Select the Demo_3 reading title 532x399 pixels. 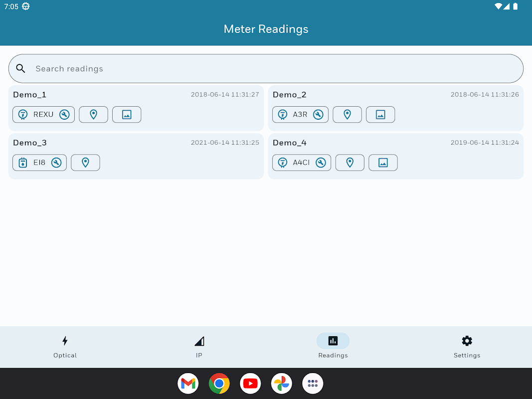click(x=30, y=143)
